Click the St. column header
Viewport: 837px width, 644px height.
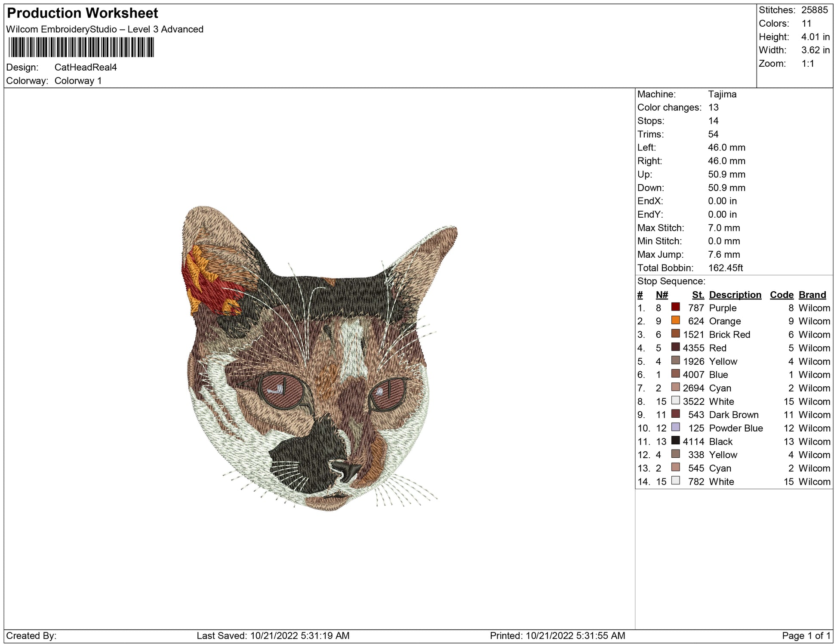[x=698, y=295]
